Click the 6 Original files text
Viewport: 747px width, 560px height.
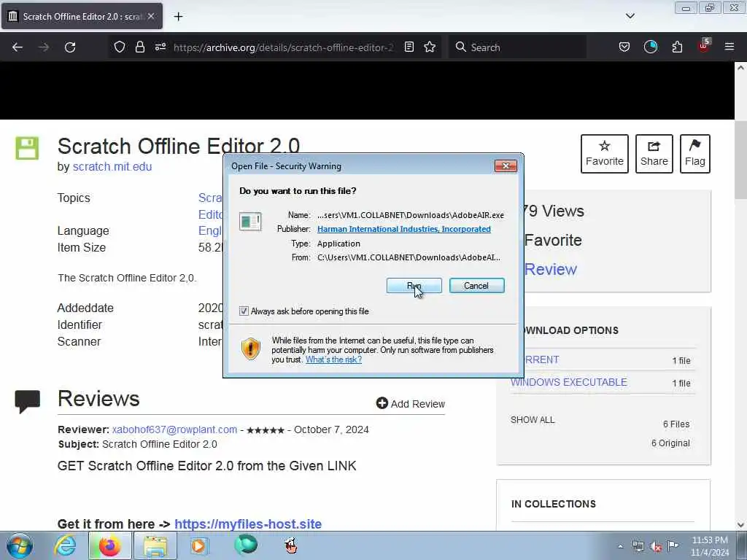tap(670, 443)
